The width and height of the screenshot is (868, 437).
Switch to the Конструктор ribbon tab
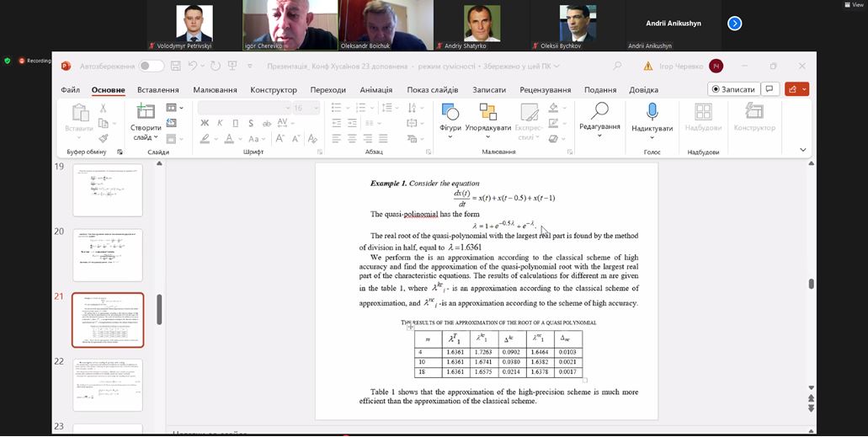tap(274, 90)
